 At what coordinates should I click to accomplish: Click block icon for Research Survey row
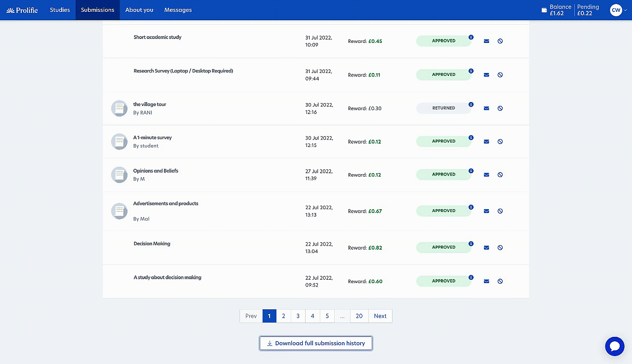[500, 75]
